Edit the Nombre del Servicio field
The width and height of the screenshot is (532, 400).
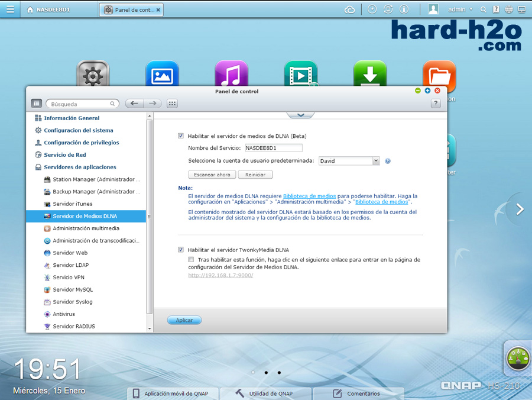[274, 148]
